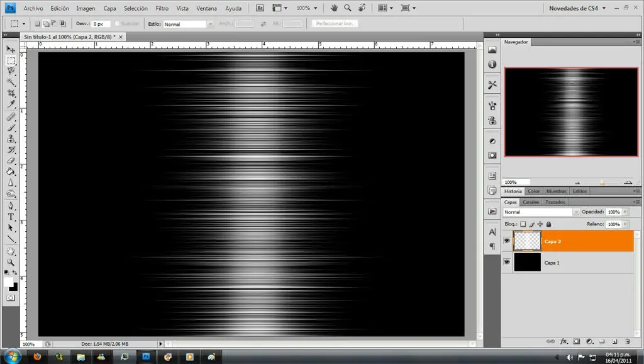This screenshot has width=644, height=364.
Task: Select the Lasso tool
Action: (x=11, y=71)
